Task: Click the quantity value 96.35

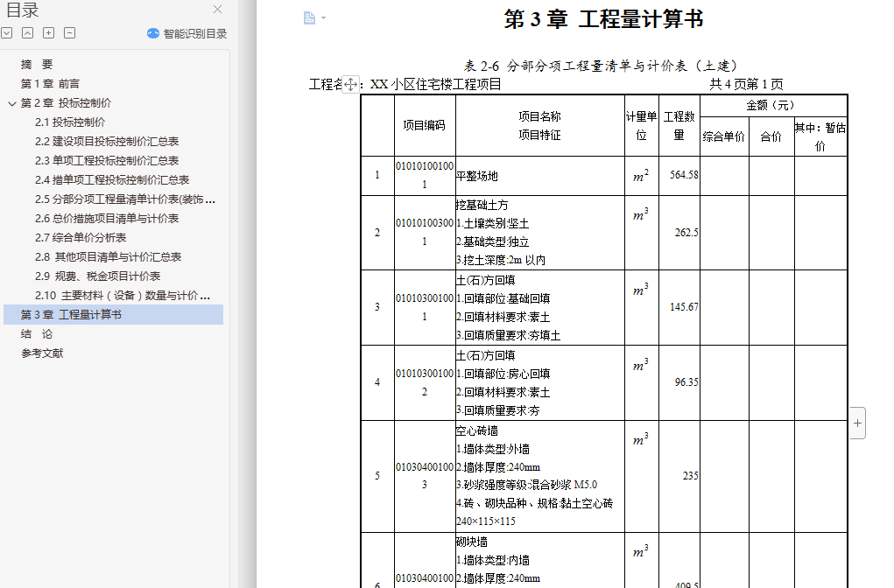Action: tap(686, 382)
